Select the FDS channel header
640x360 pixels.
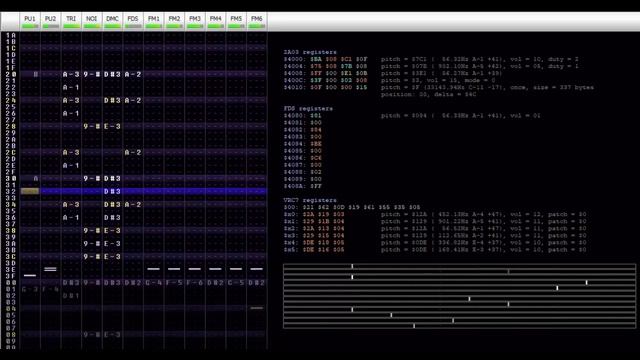[133, 22]
